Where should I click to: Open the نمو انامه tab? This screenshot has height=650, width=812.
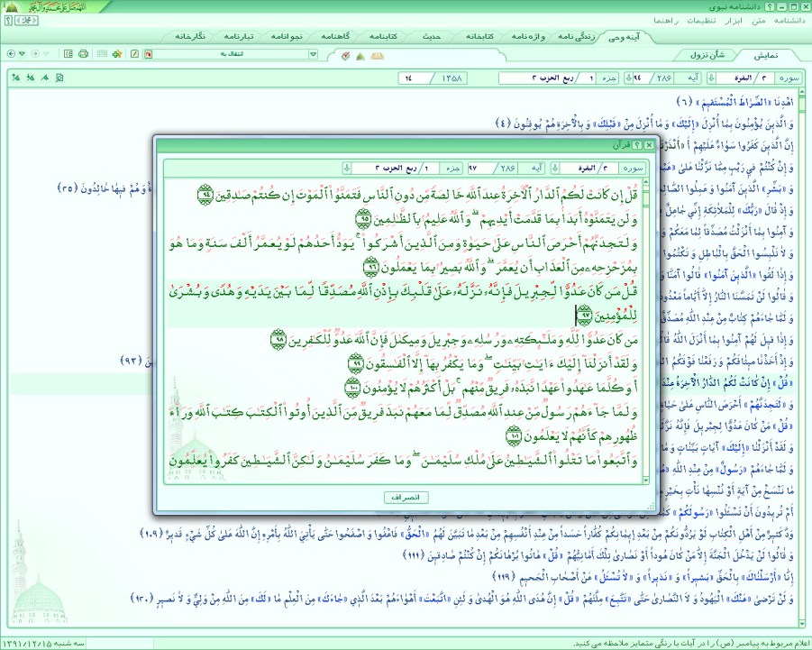point(287,37)
